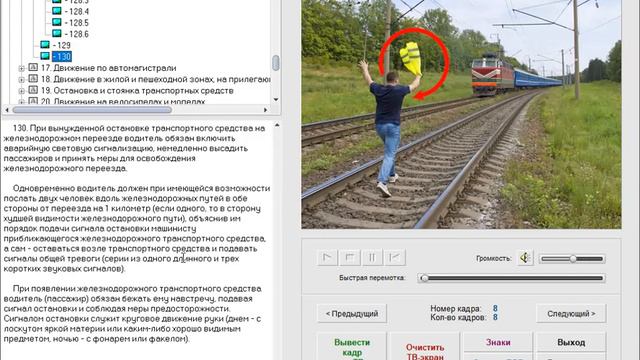Click the paragraph starting 'При появлении железнодорожного'
This screenshot has height=360, width=640.
[133, 314]
